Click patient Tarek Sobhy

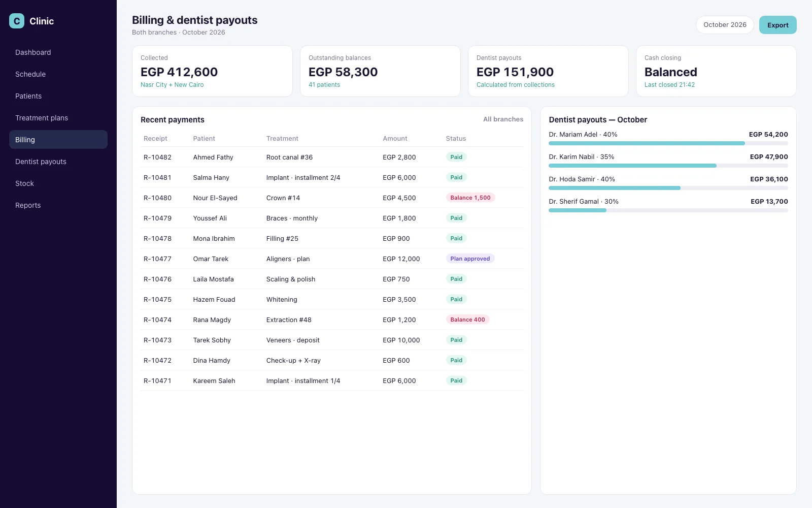tap(212, 340)
